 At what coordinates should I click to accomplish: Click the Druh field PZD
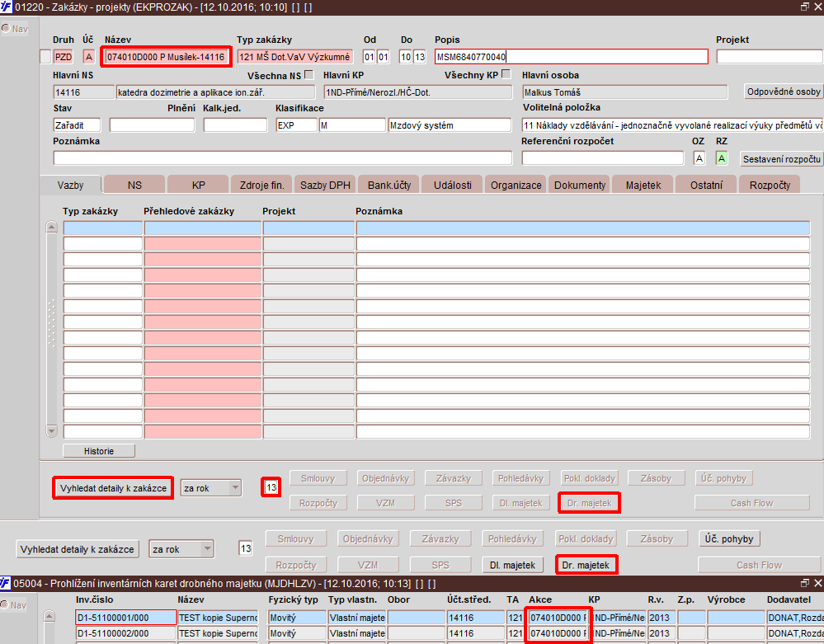[63, 57]
